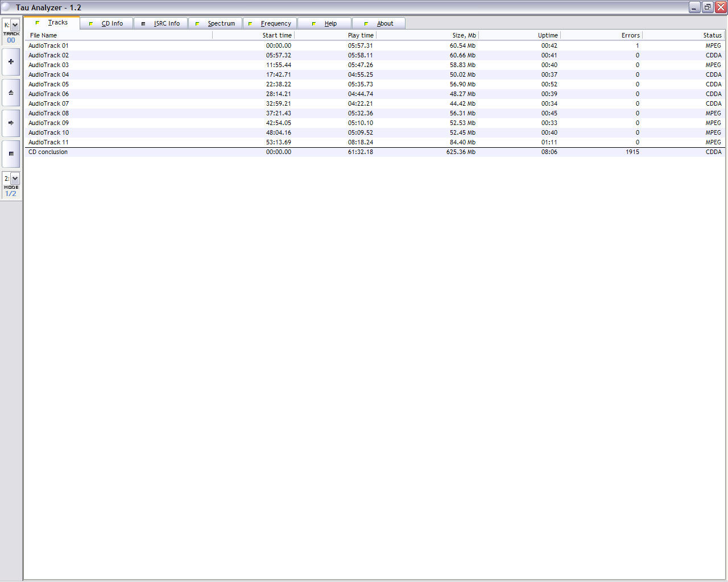728x582 pixels.
Task: Switch to the Spectrum tab
Action: [216, 23]
